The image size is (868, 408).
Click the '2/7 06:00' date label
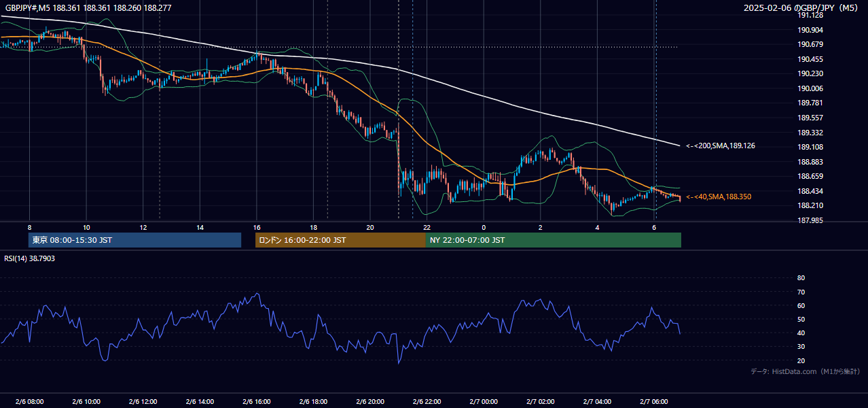click(654, 402)
